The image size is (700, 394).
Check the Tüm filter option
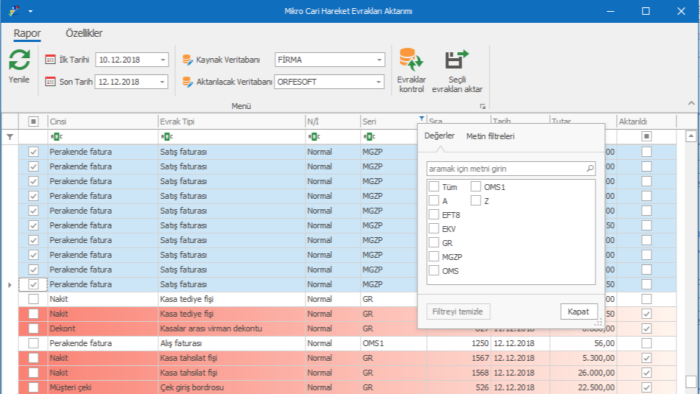(x=434, y=187)
